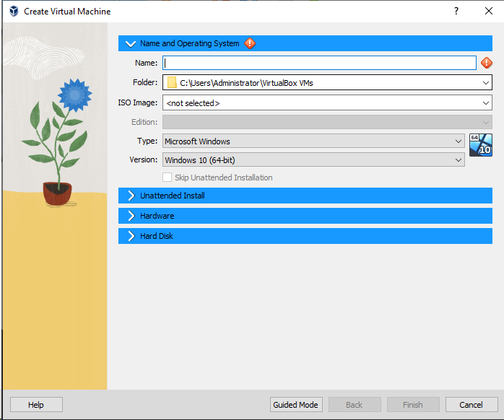Collapse the Name and Operating System section
504x420 pixels.
(x=131, y=43)
